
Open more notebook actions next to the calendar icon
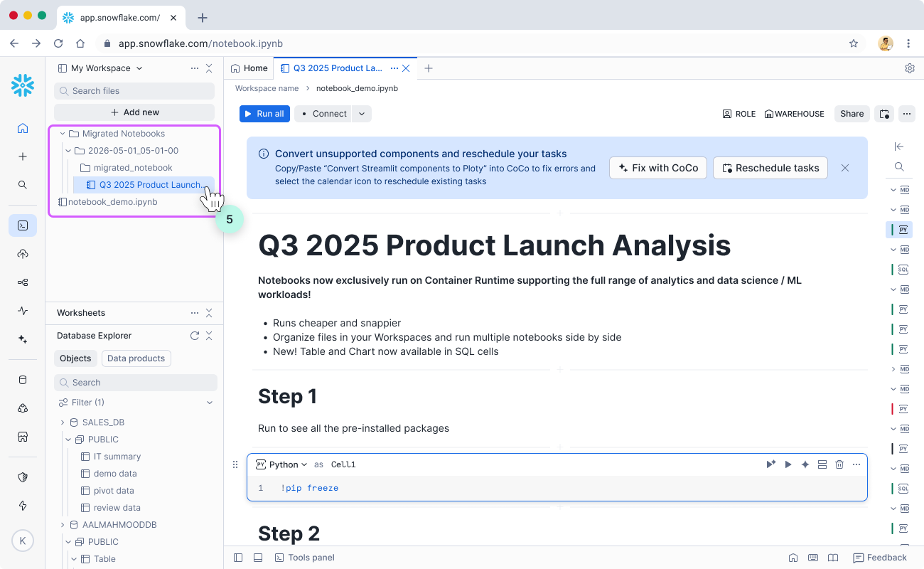(906, 114)
